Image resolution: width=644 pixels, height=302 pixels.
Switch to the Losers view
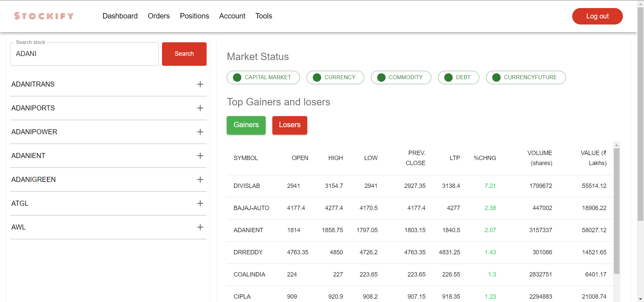289,125
